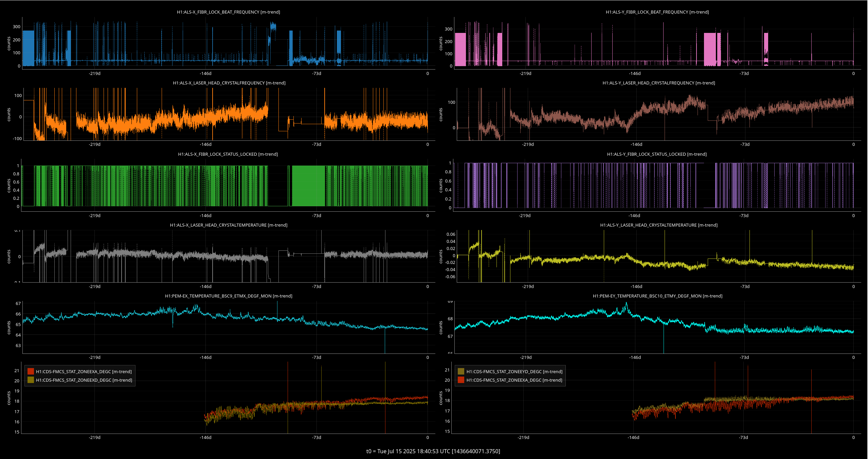Viewport: 868px width, 459px height.
Task: Click -73d tick under ALS-Y beat frequency plot
Action: tap(744, 73)
